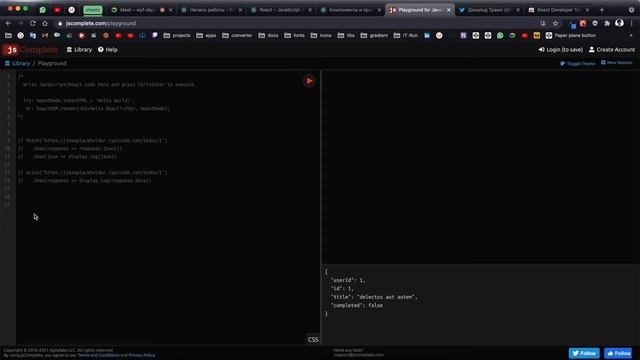Open the Terms and Conditions link
The height and width of the screenshot is (360, 640).
tap(98, 356)
